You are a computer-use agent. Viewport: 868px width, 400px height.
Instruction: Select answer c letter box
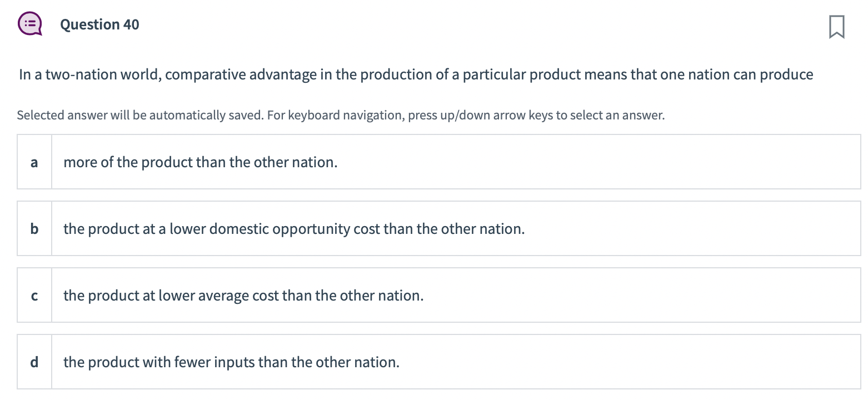pyautogui.click(x=34, y=296)
